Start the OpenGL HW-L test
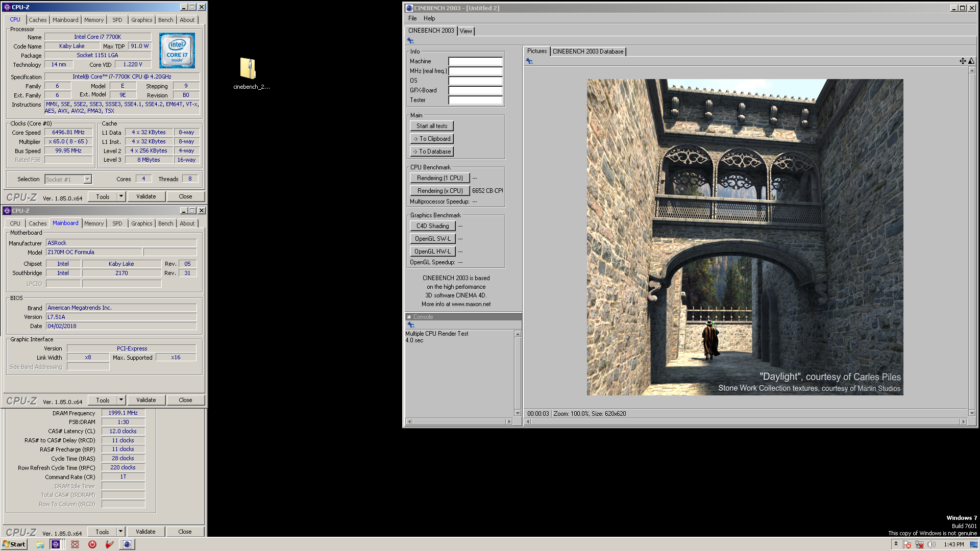980x551 pixels. (x=433, y=252)
